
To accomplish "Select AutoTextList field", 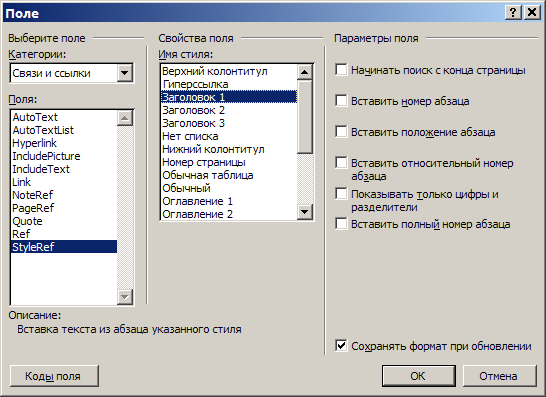I will 64,130.
